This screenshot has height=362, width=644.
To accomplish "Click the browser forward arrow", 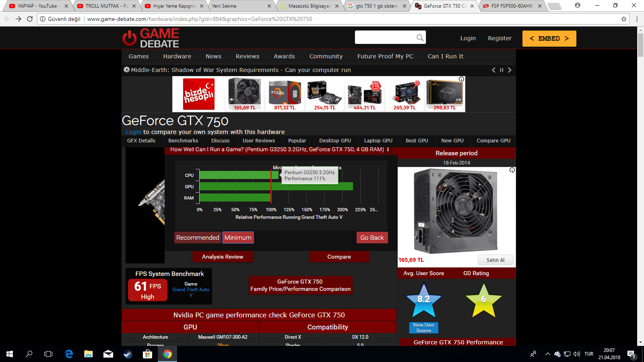I will point(19,19).
